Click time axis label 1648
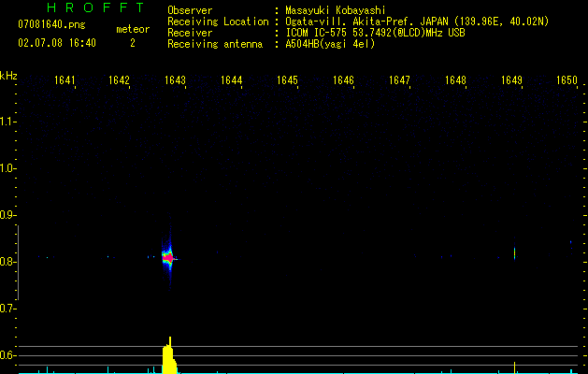The image size is (588, 374). [x=455, y=80]
